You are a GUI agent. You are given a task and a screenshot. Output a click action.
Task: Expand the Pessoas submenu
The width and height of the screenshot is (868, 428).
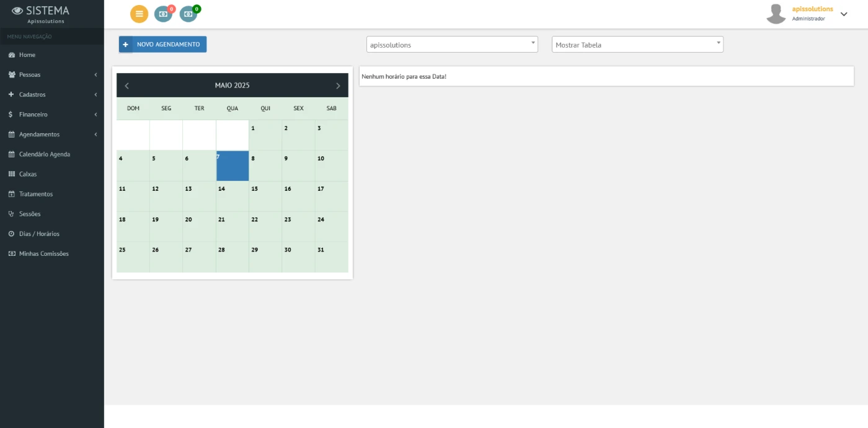click(52, 75)
